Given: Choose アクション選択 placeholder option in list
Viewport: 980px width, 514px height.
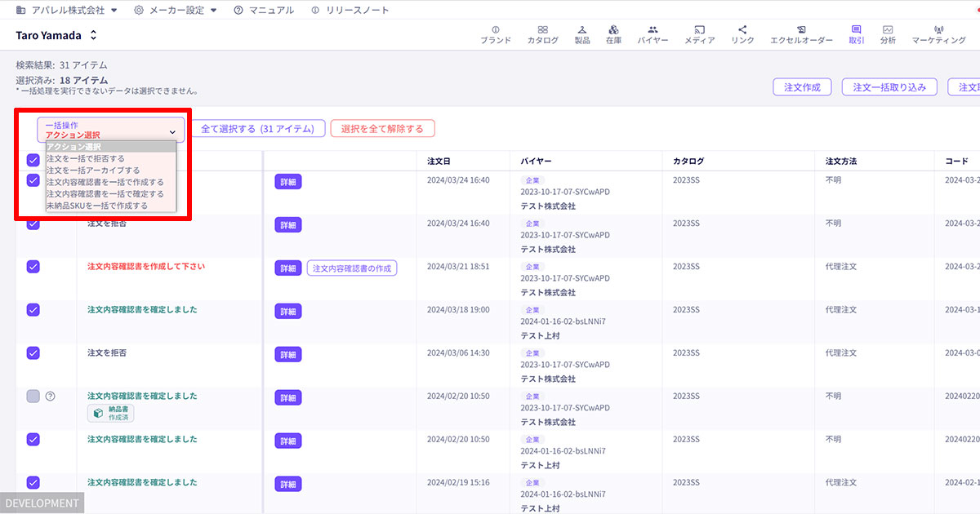Looking at the screenshot, I should (x=110, y=146).
